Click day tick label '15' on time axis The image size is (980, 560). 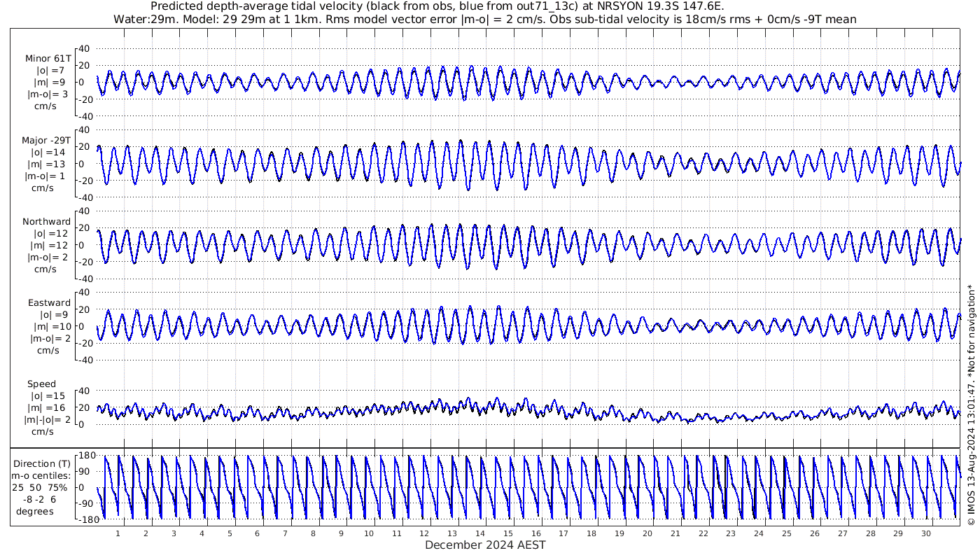coord(507,533)
